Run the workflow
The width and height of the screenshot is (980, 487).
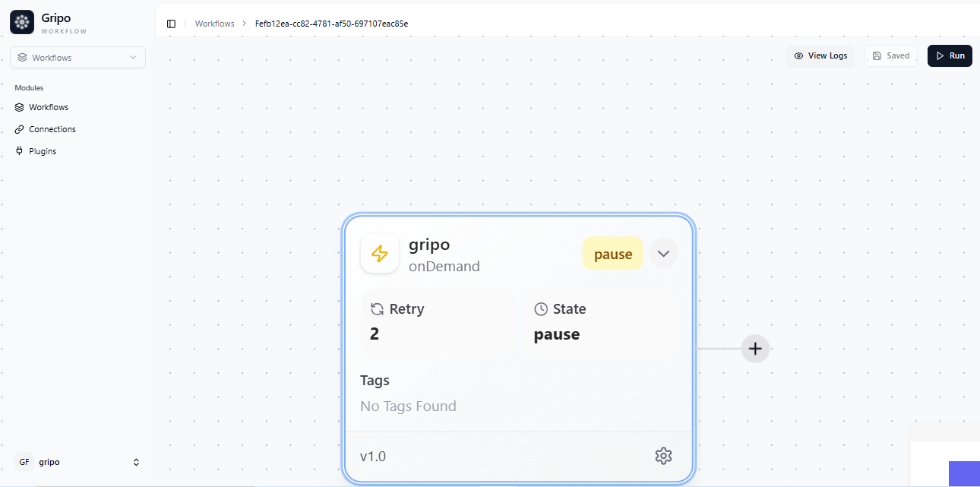click(x=950, y=55)
